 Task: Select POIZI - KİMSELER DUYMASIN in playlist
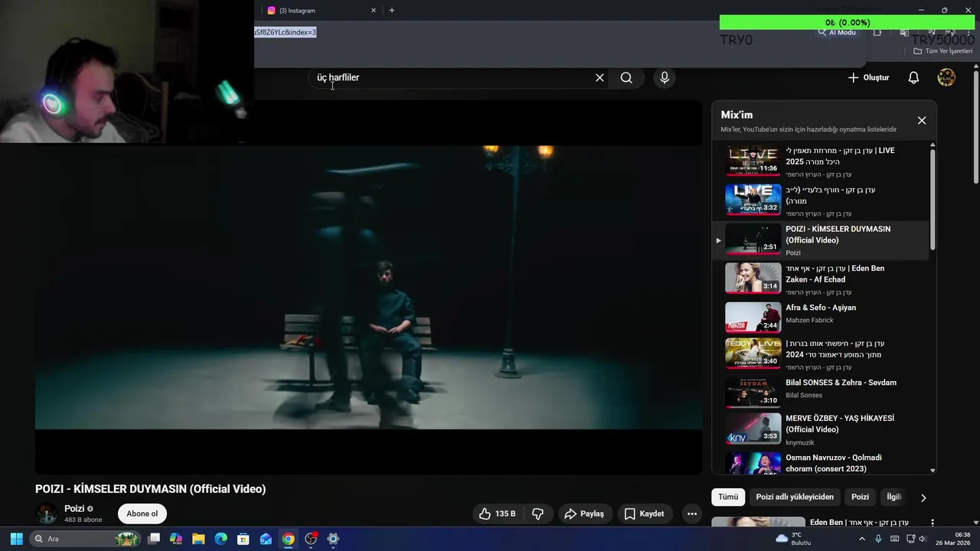pos(819,240)
